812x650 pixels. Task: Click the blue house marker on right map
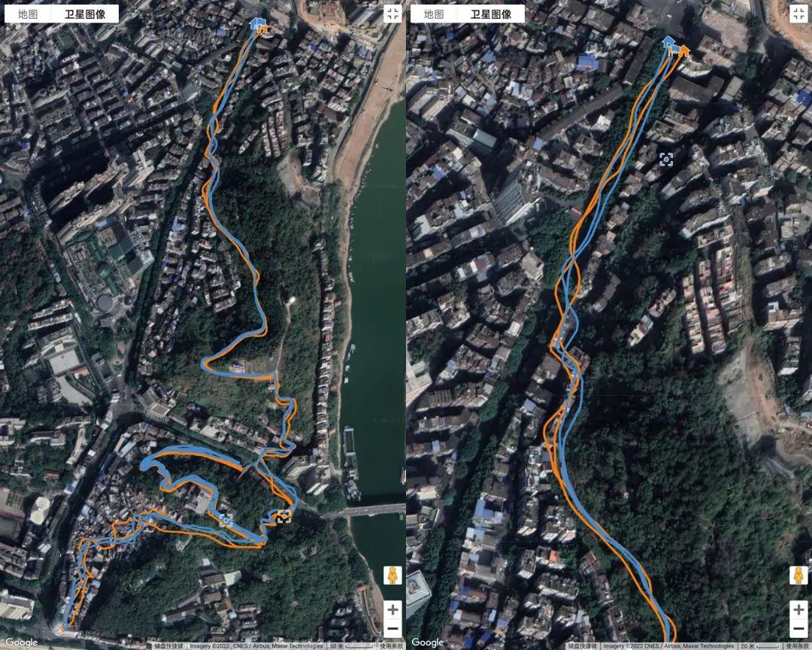(670, 42)
